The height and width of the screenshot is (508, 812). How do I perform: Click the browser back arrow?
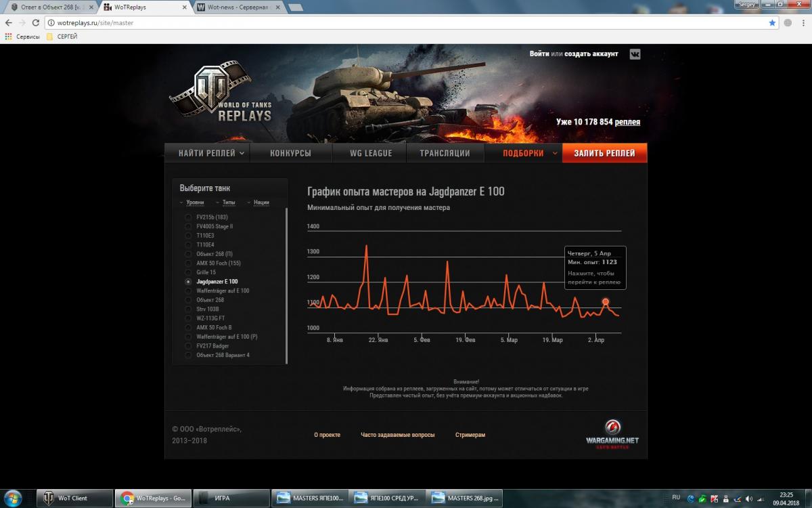click(8, 22)
